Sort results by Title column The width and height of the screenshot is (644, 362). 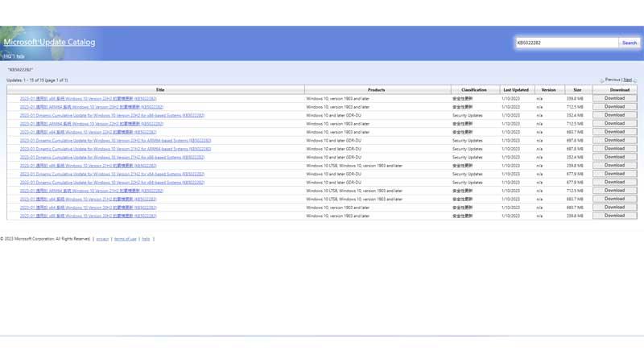coord(159,90)
